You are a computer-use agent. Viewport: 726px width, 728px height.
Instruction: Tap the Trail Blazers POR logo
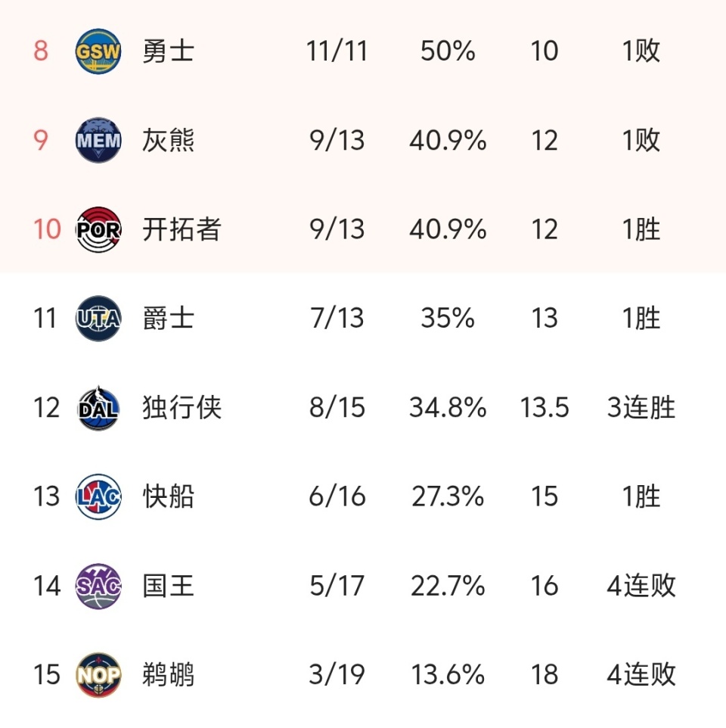[x=98, y=229]
